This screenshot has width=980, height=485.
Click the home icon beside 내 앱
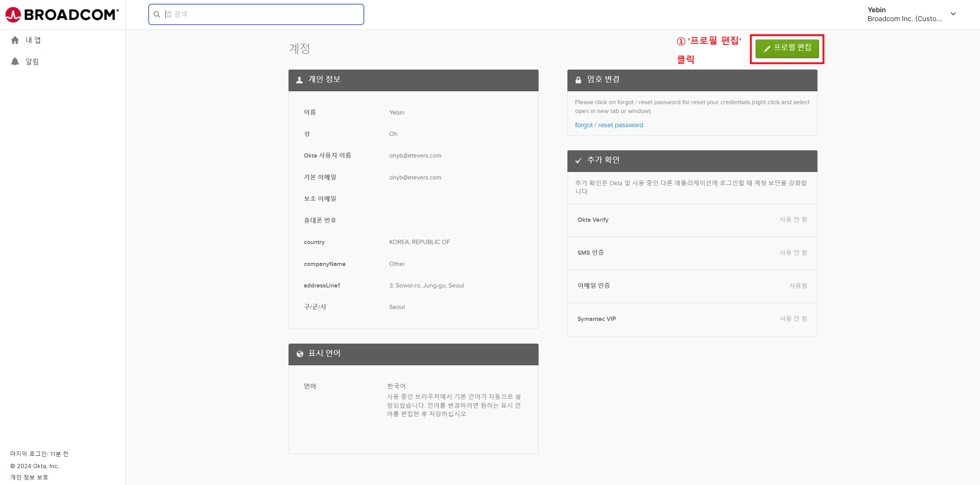click(x=15, y=40)
